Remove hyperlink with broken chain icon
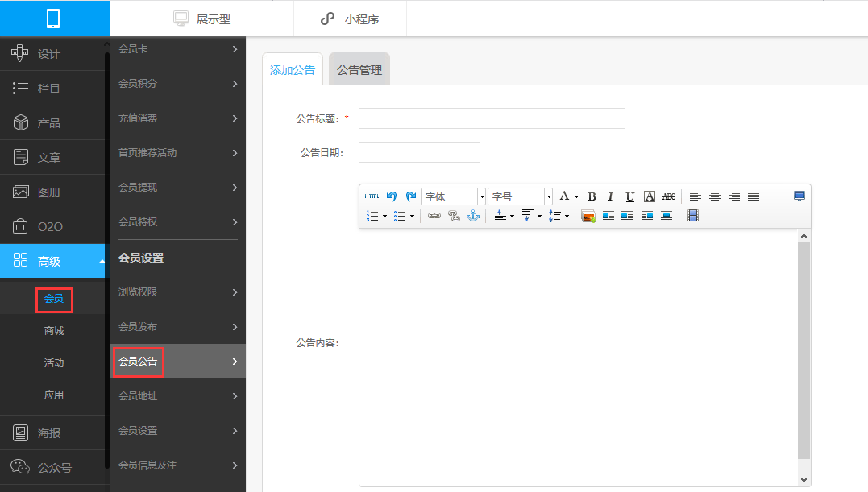The image size is (868, 492). pyautogui.click(x=454, y=216)
